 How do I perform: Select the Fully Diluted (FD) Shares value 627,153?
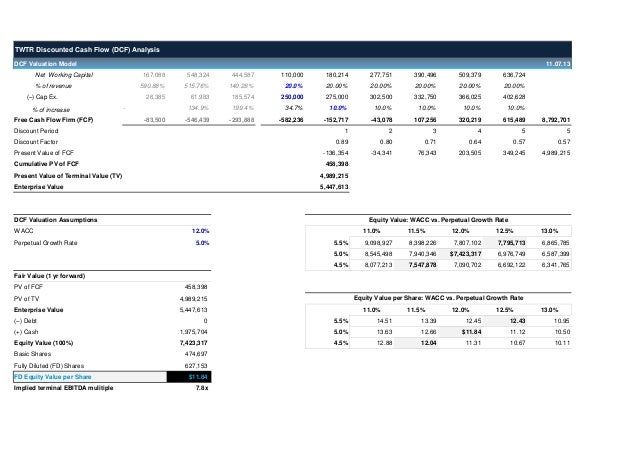coord(196,366)
